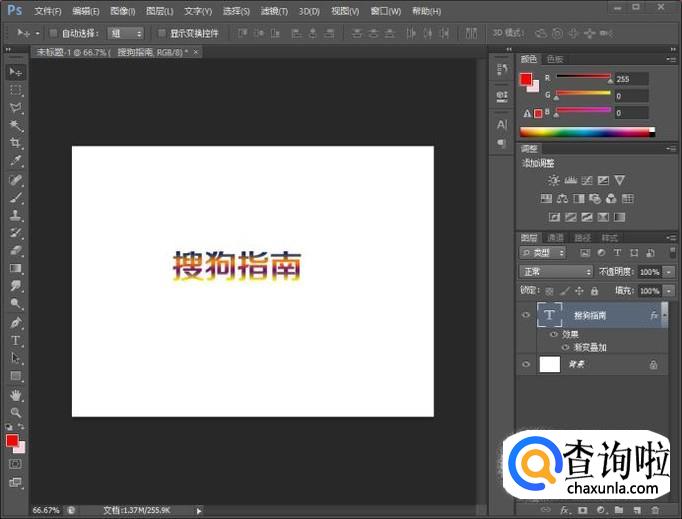Choose the Pen tool
682x519 pixels.
pos(16,322)
